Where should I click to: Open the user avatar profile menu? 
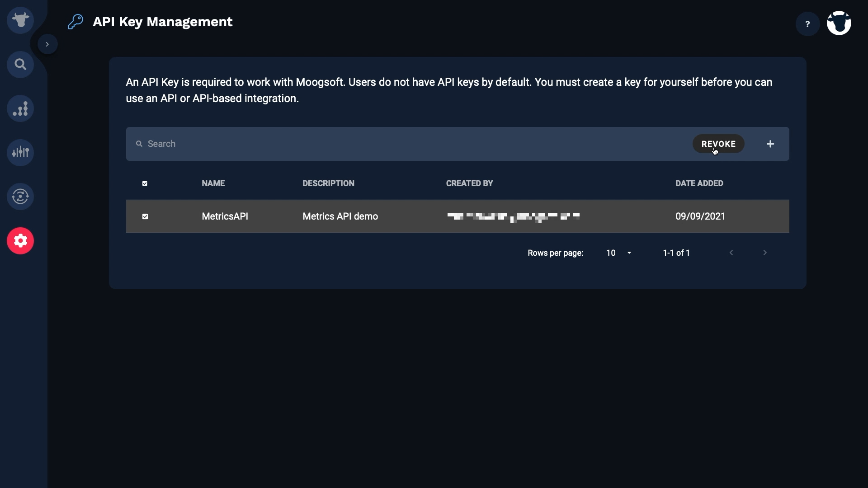[x=839, y=23]
